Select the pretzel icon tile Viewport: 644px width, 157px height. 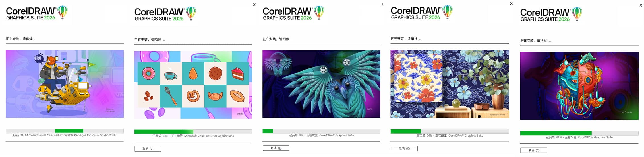(193, 96)
